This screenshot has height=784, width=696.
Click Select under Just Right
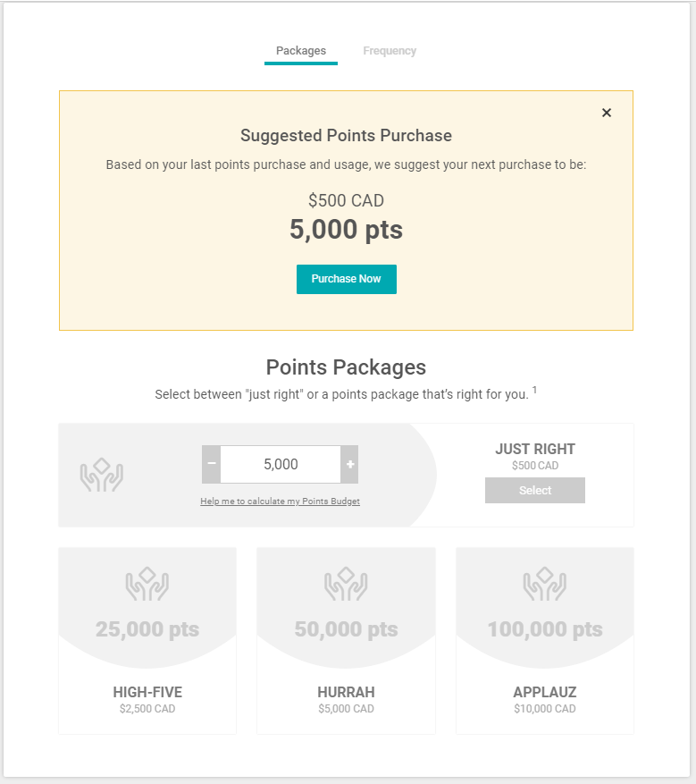coord(535,491)
